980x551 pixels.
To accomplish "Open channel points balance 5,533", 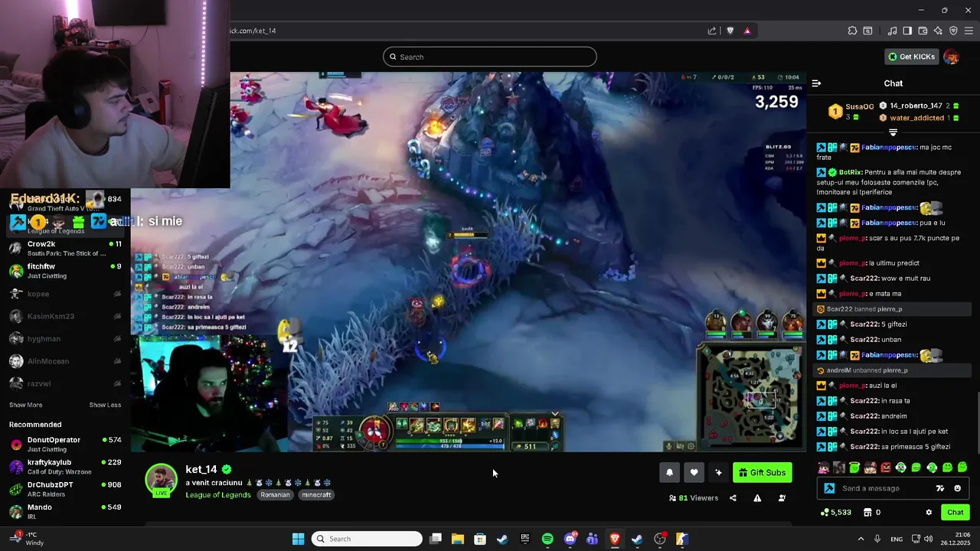I will pos(835,513).
